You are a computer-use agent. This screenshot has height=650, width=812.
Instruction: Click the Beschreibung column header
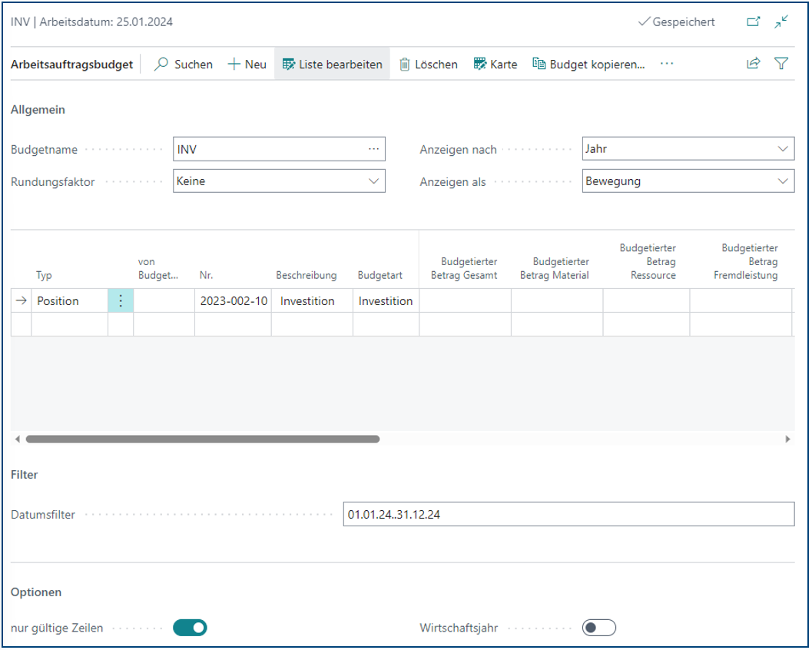point(306,275)
